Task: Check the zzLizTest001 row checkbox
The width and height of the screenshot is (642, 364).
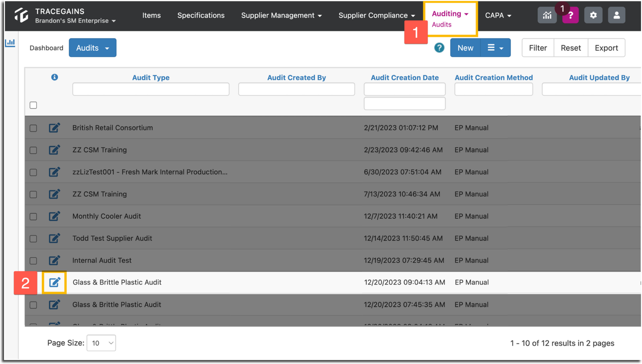Action: 33,173
